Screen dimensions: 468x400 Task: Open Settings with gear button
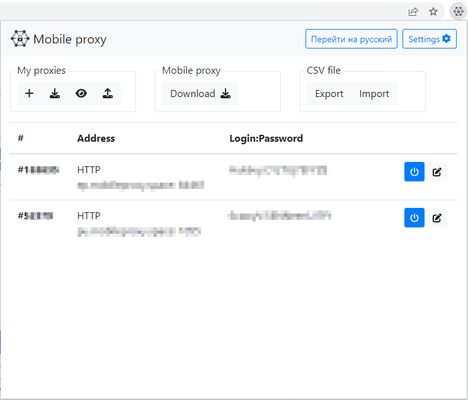tap(429, 39)
